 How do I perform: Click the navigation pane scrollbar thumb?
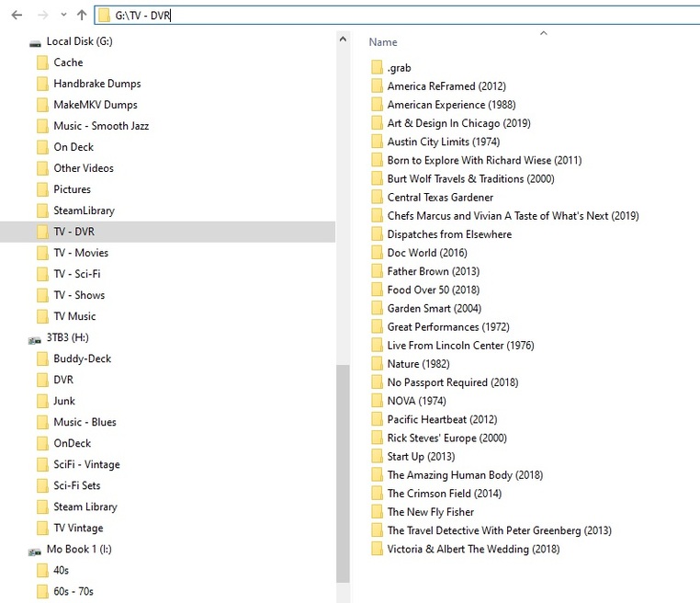343,473
